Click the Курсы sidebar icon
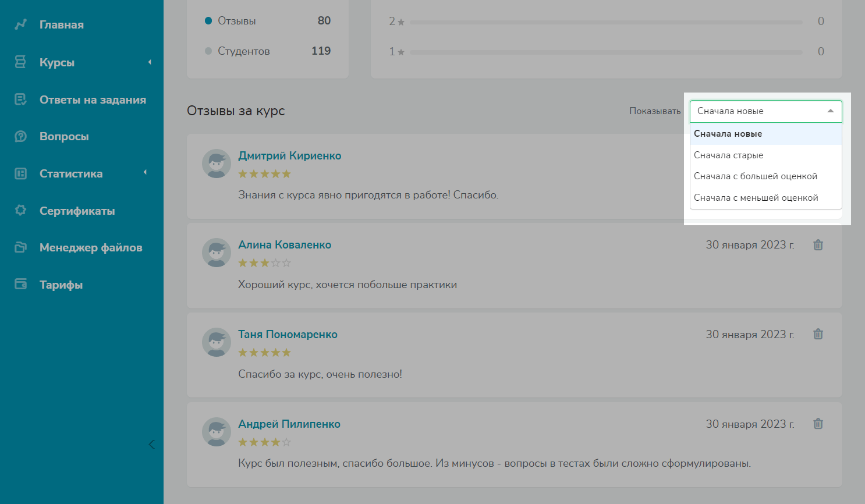Screen dimensions: 865x504 [20, 62]
